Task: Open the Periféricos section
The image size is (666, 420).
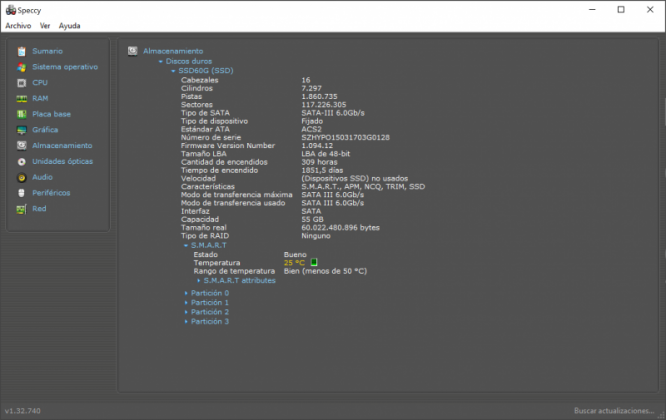Action: coord(51,192)
